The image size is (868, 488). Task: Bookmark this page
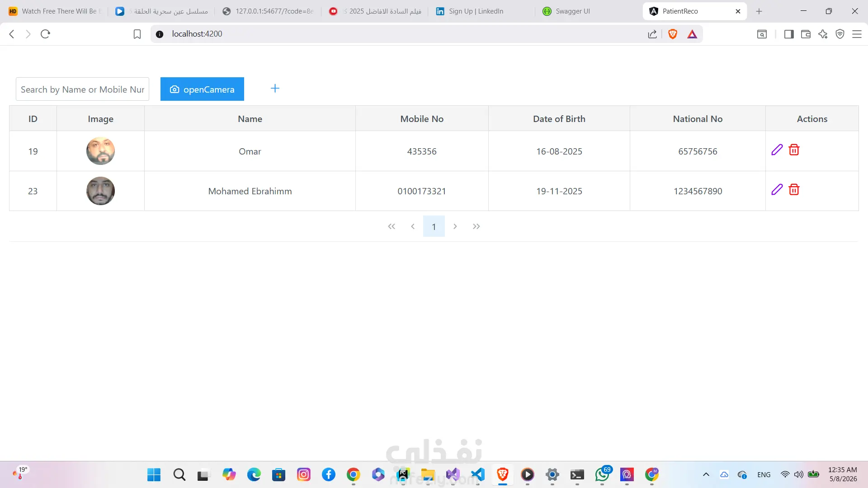coord(137,34)
